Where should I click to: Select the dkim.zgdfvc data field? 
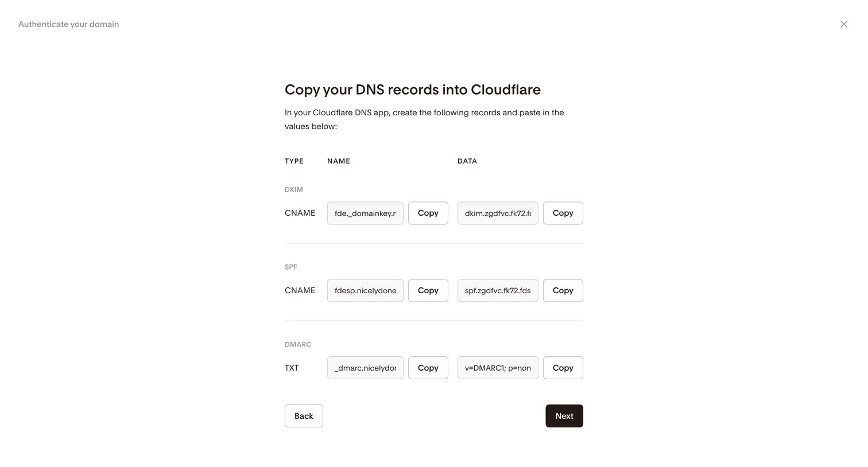[x=498, y=213]
